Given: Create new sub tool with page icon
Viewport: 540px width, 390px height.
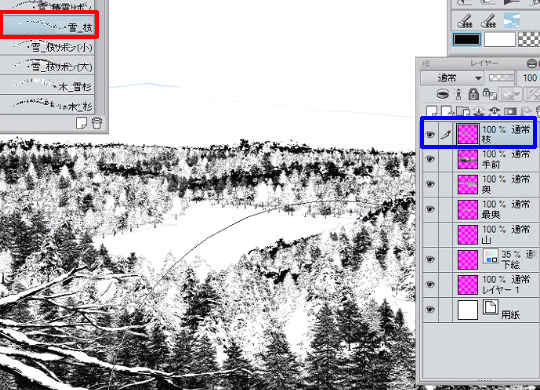Looking at the screenshot, I should coord(81,123).
